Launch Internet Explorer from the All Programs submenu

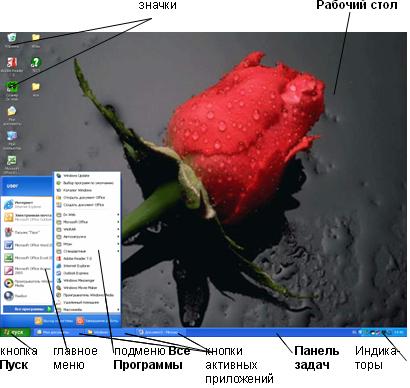(x=87, y=266)
